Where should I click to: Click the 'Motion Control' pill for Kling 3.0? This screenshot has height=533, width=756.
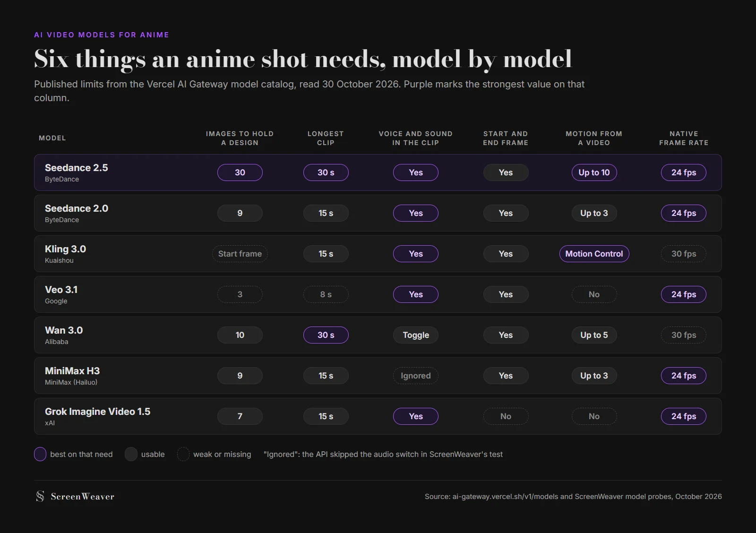point(594,254)
